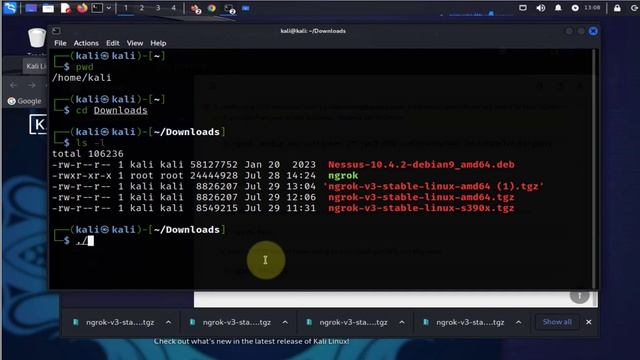
Task: Switch to workspace 1
Action: pos(126,8)
